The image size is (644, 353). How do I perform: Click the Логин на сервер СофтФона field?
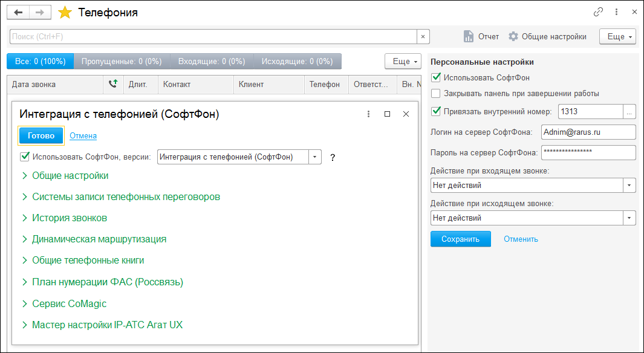click(x=588, y=132)
